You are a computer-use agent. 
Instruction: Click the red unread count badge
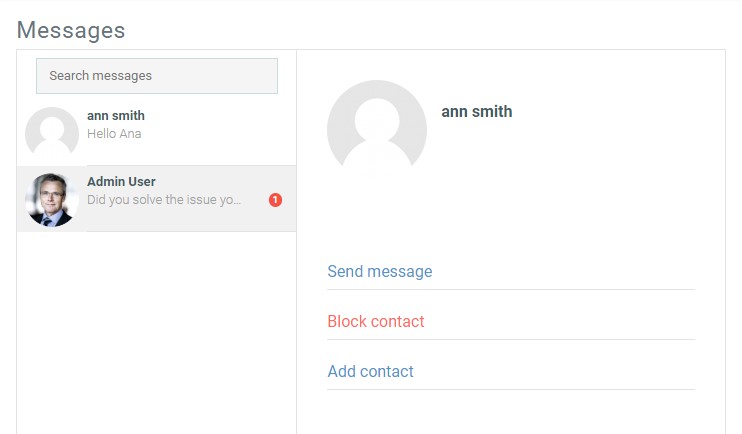276,200
